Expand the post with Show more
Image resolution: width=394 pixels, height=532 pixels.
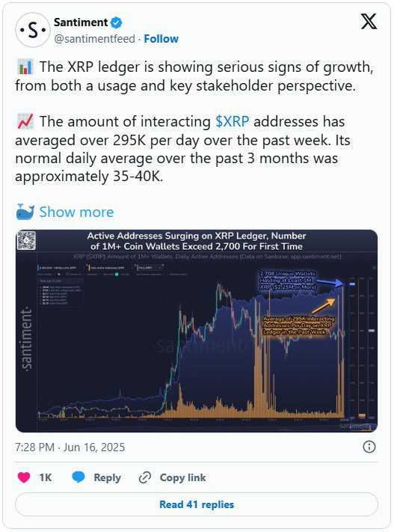[76, 212]
